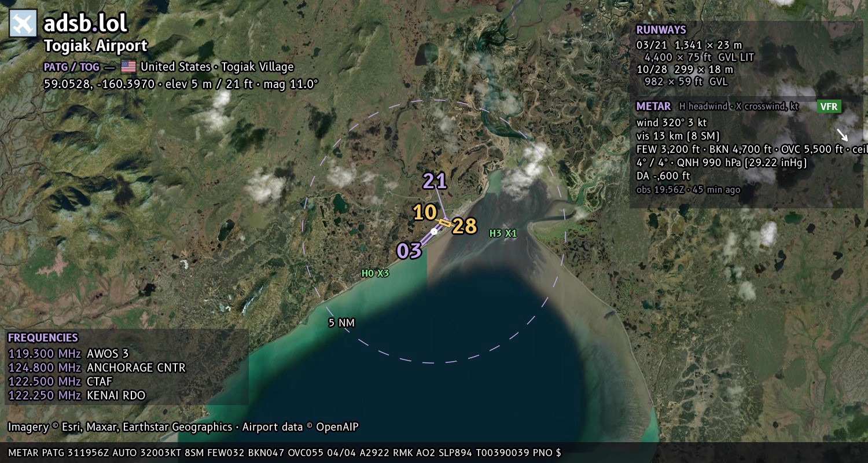Click the headwind/crosswind legend text
The image size is (868, 463).
point(738,106)
